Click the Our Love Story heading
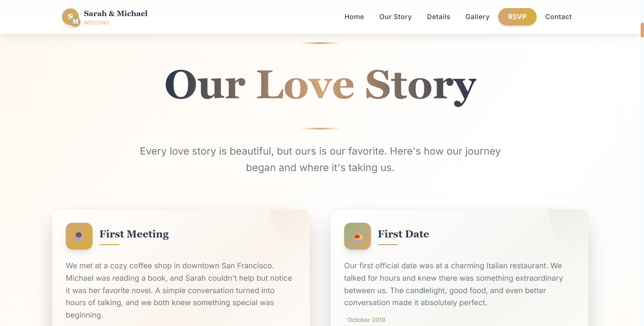The image size is (644, 326). pyautogui.click(x=320, y=85)
